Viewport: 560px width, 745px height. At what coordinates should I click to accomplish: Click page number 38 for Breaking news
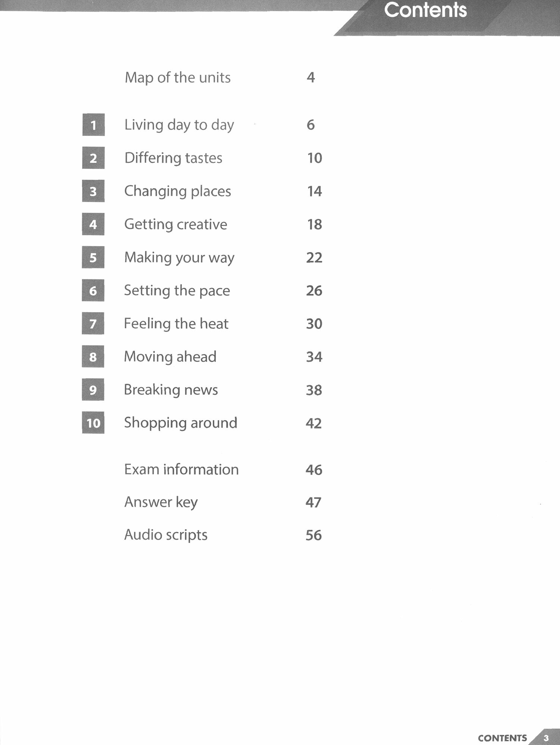click(x=314, y=390)
